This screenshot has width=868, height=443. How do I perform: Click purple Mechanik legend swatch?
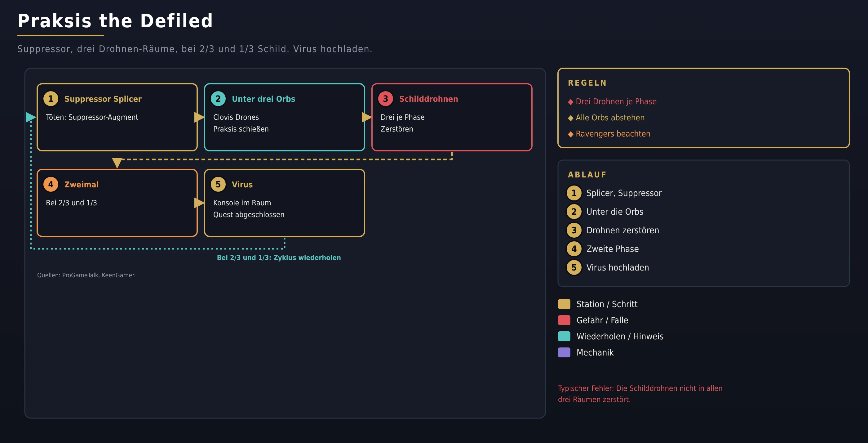point(564,352)
